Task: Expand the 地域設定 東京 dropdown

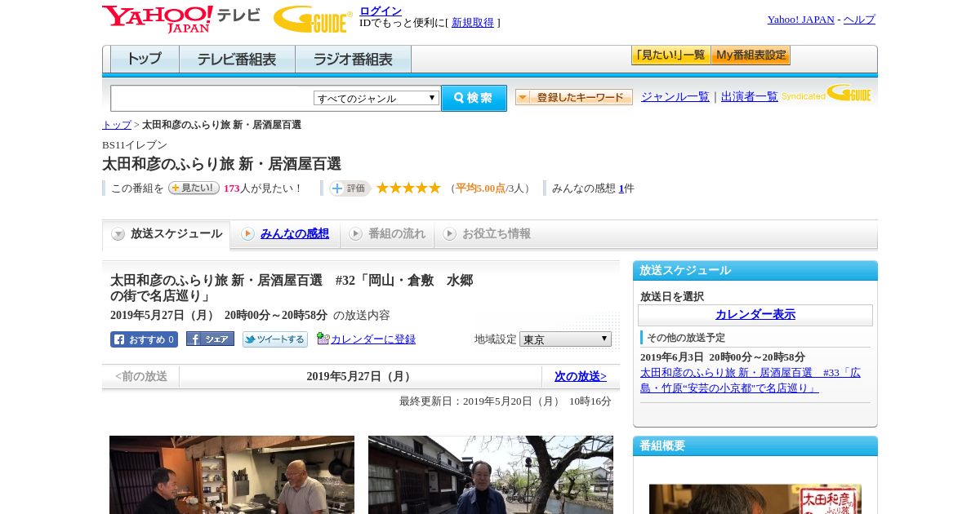Action: click(565, 339)
